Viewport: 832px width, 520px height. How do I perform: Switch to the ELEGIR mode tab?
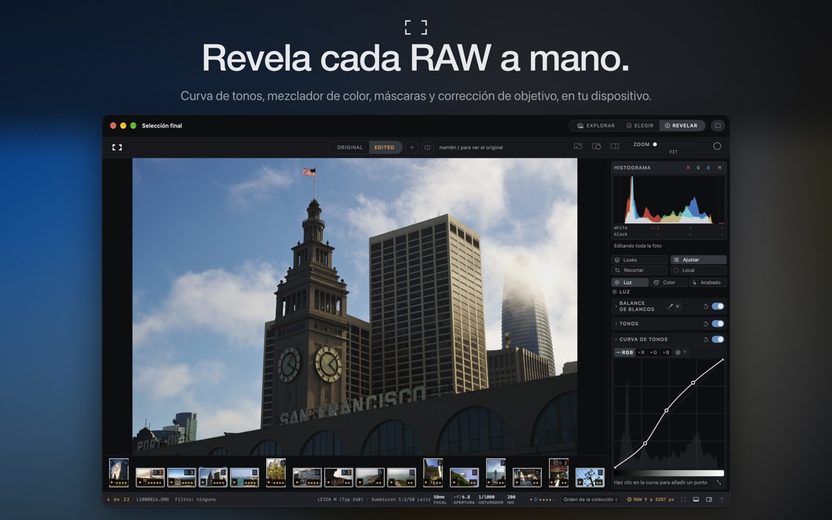pos(640,126)
